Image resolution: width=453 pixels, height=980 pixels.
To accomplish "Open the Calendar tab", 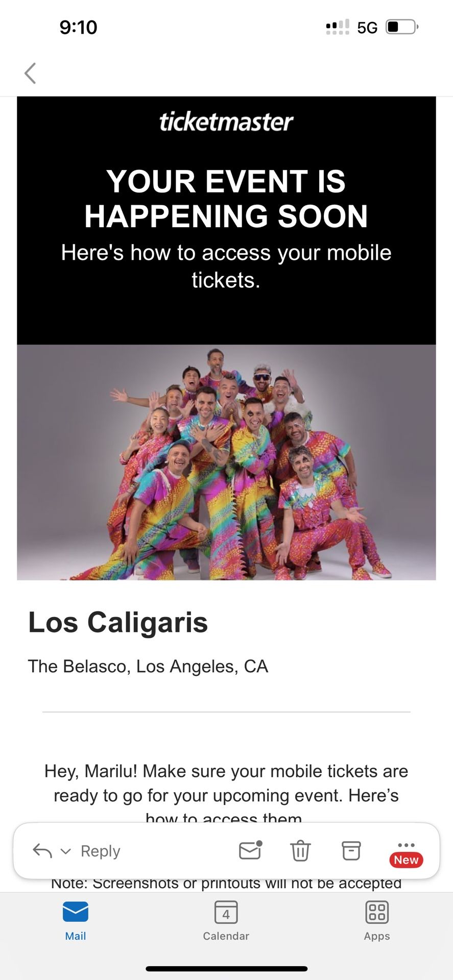I will (226, 920).
